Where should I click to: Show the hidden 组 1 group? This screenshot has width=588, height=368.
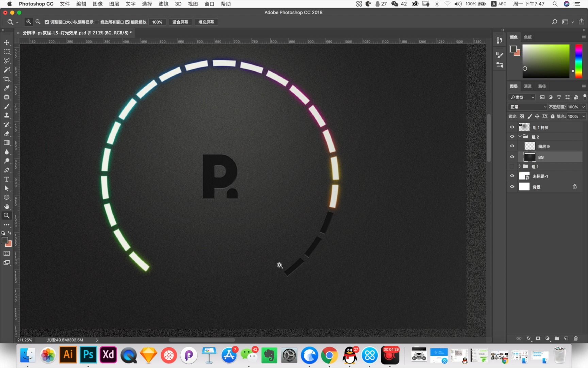point(512,167)
